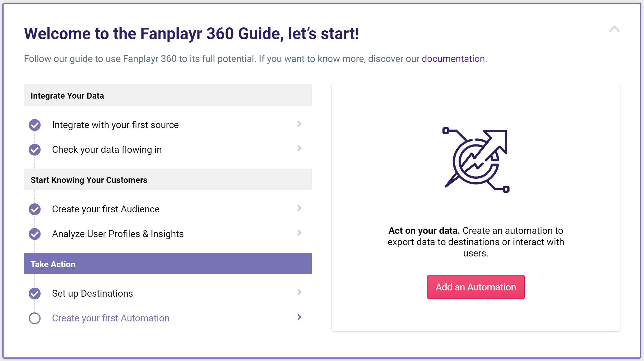644x361 pixels.
Task: Open chevron on Check your data flowing in
Action: coord(299,148)
